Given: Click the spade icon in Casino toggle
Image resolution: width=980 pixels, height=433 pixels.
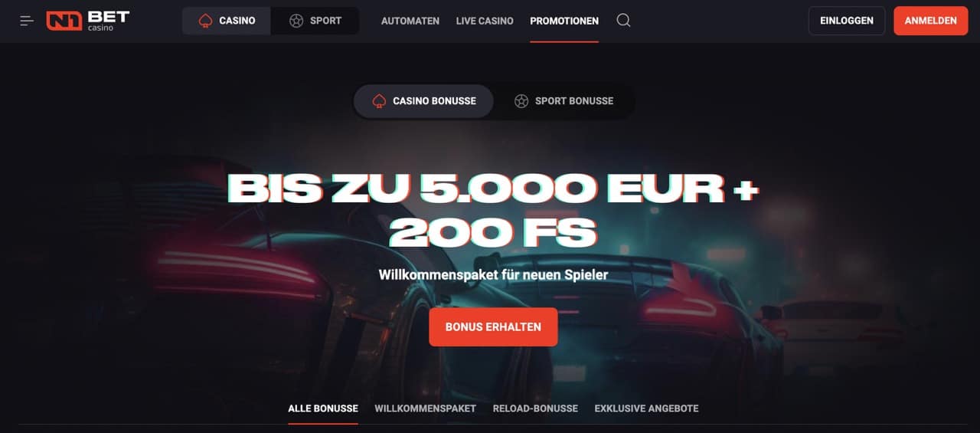Looking at the screenshot, I should [x=205, y=21].
